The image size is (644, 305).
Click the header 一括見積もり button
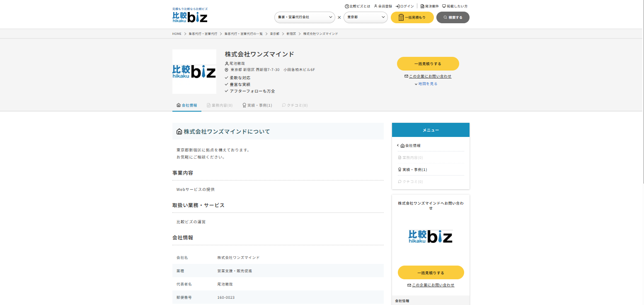(x=412, y=17)
